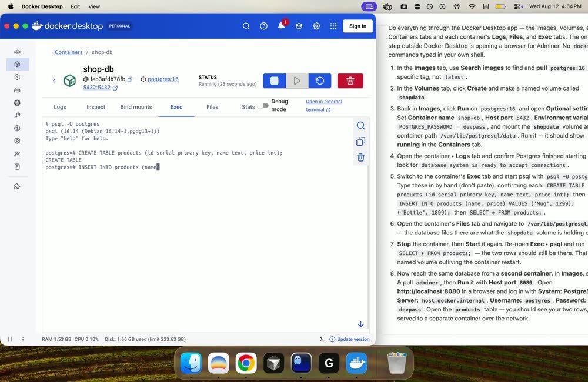
Task: Restart the shop-db container
Action: coord(320,81)
